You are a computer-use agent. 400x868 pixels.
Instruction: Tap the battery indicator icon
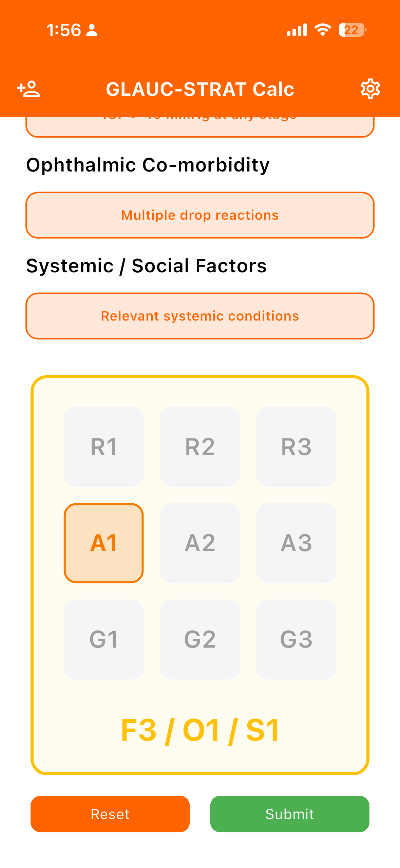click(x=352, y=30)
